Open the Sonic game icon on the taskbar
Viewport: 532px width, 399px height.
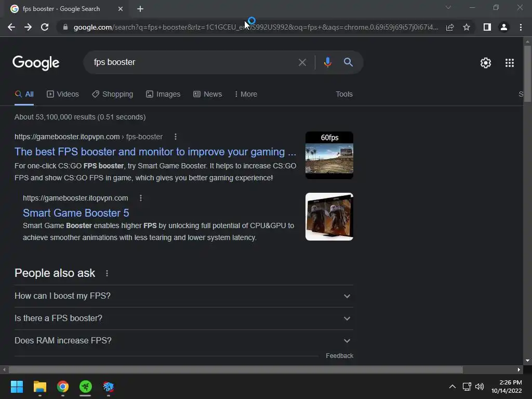click(x=108, y=387)
